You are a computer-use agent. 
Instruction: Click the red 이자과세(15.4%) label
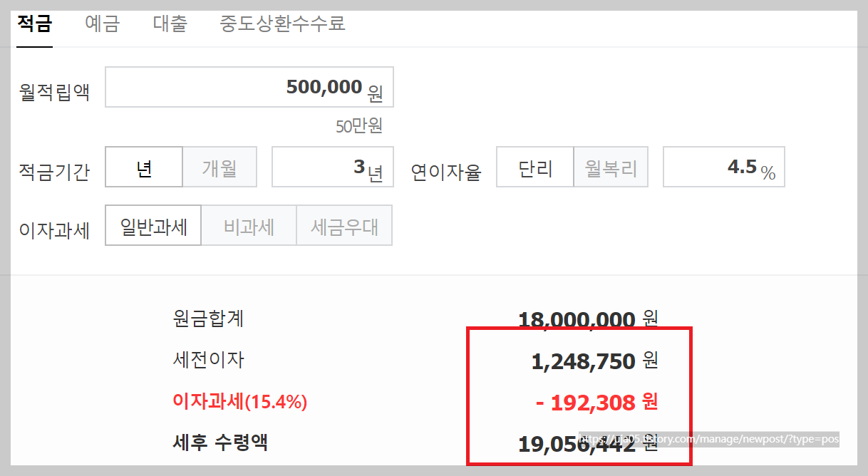pyautogui.click(x=240, y=402)
